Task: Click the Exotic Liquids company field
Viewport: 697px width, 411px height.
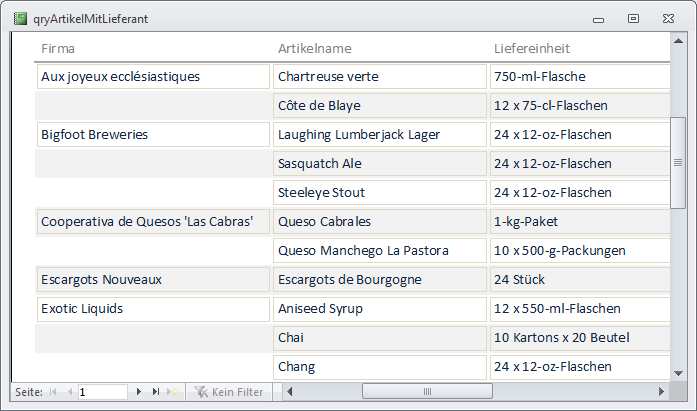Action: (153, 308)
